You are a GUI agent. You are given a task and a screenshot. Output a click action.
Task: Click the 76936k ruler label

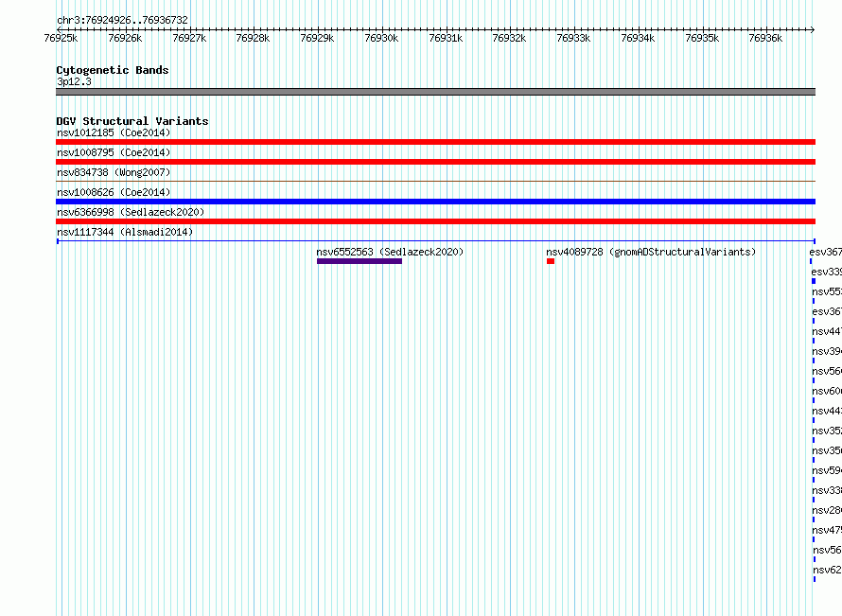[765, 38]
